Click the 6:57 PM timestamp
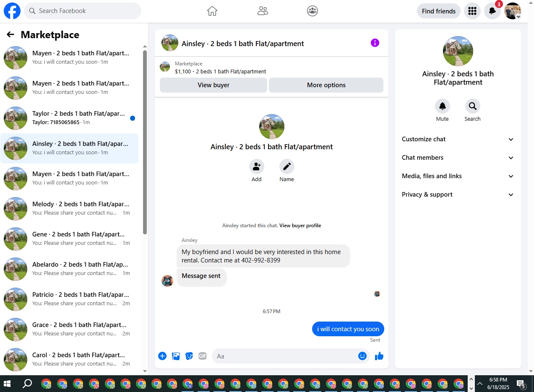 coord(271,312)
